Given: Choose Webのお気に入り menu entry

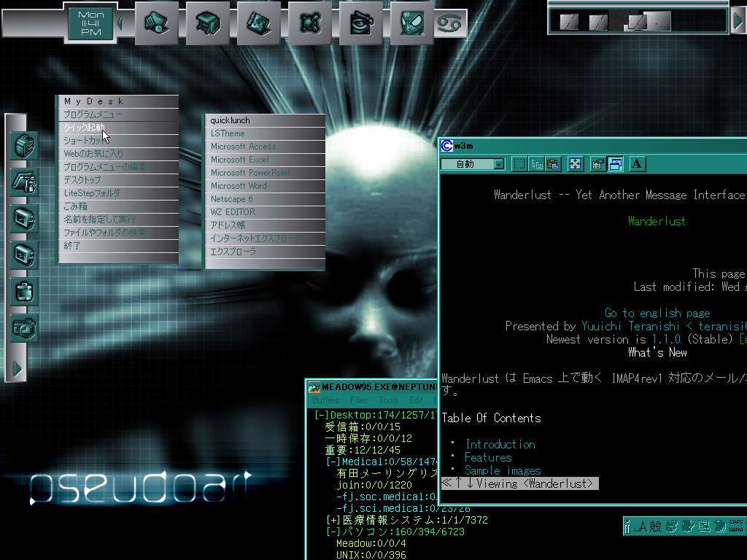Looking at the screenshot, I should 118,154.
